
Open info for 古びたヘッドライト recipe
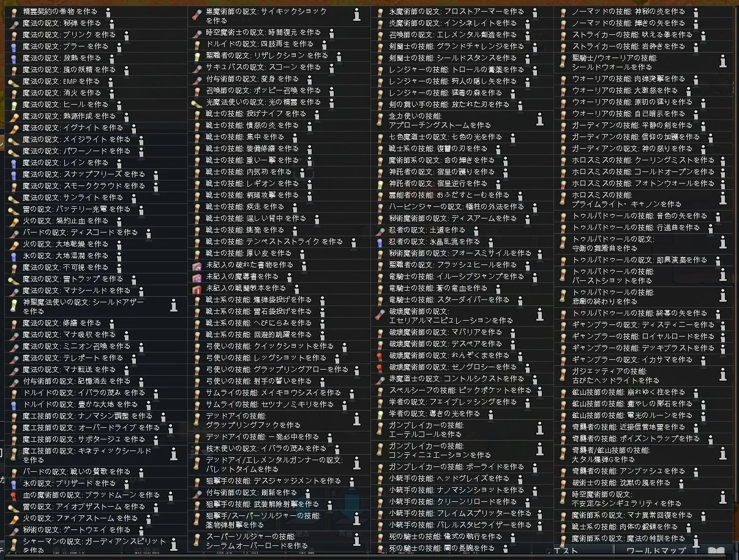pyautogui.click(x=722, y=375)
